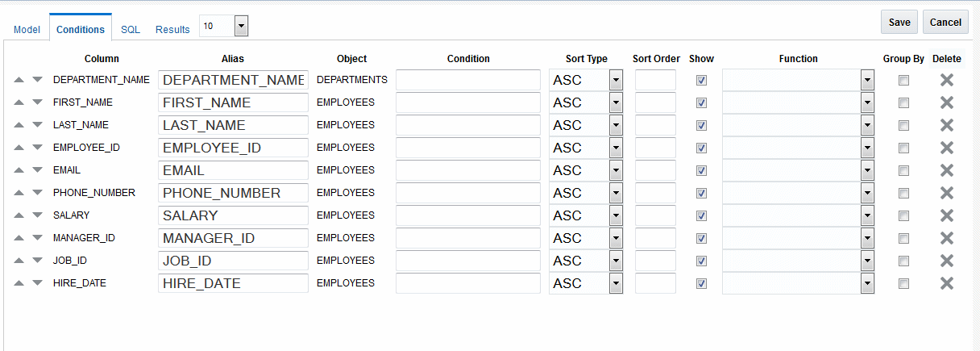
Task: Delete the HIRE_DATE column row
Action: pyautogui.click(x=947, y=283)
